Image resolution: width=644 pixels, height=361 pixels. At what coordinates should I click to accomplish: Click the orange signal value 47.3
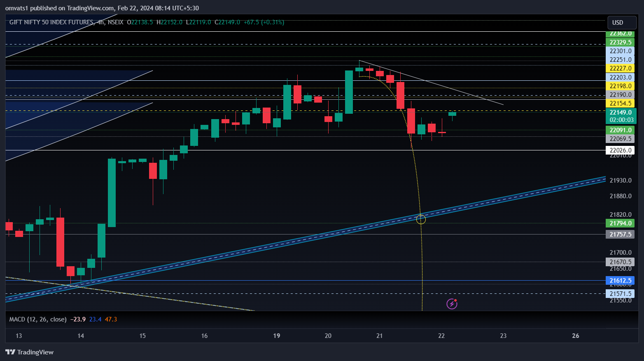(111, 319)
